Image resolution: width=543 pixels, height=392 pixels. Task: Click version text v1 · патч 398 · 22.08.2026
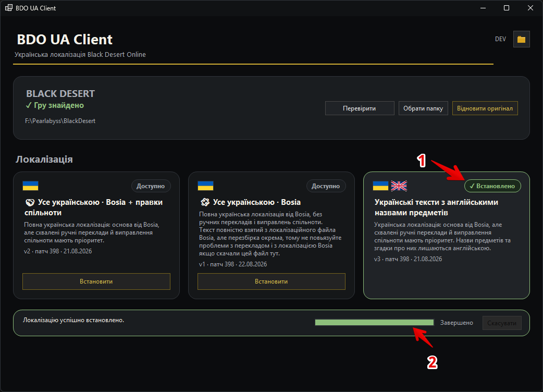click(233, 264)
